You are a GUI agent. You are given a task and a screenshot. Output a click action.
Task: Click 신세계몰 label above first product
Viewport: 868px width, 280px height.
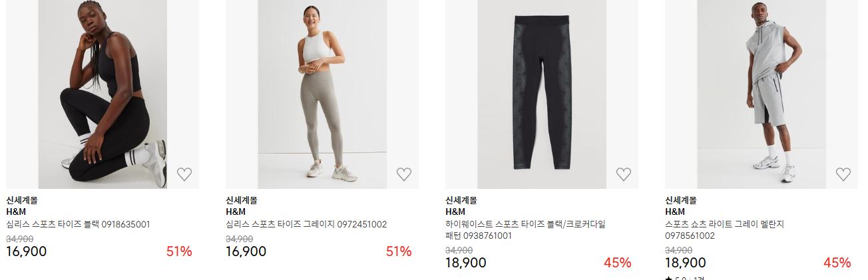coord(22,200)
